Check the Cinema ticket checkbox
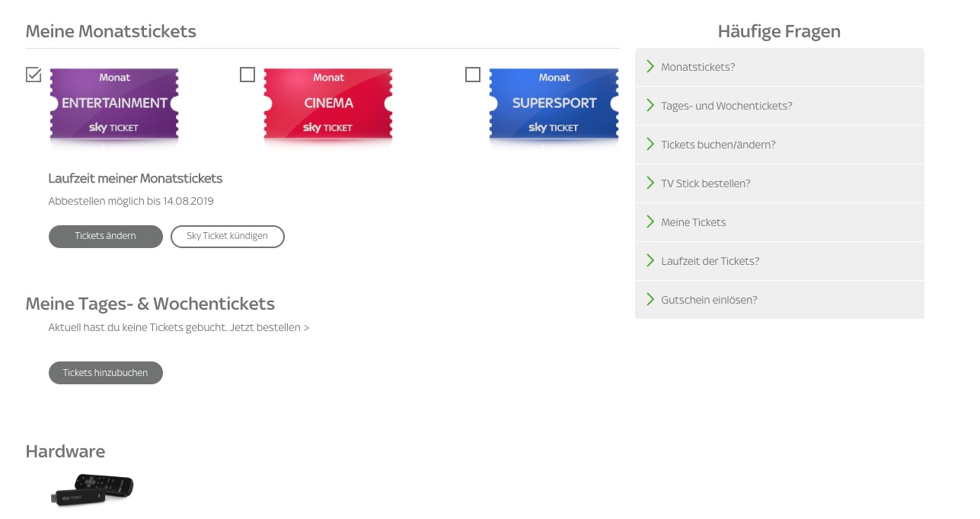The height and width of the screenshot is (519, 980). click(247, 75)
